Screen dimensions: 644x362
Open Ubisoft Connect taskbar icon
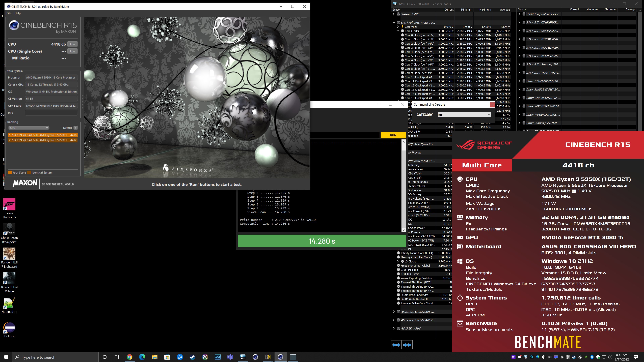[205, 357]
